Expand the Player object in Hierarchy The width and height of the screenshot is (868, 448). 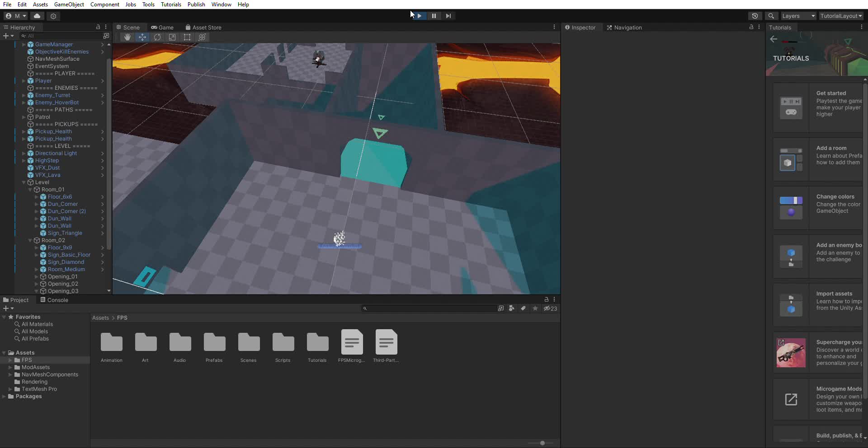24,81
